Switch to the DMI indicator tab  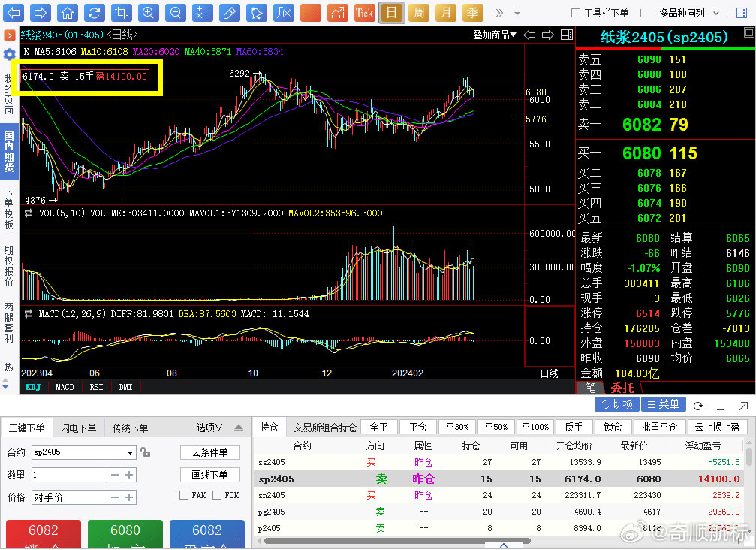coord(125,387)
